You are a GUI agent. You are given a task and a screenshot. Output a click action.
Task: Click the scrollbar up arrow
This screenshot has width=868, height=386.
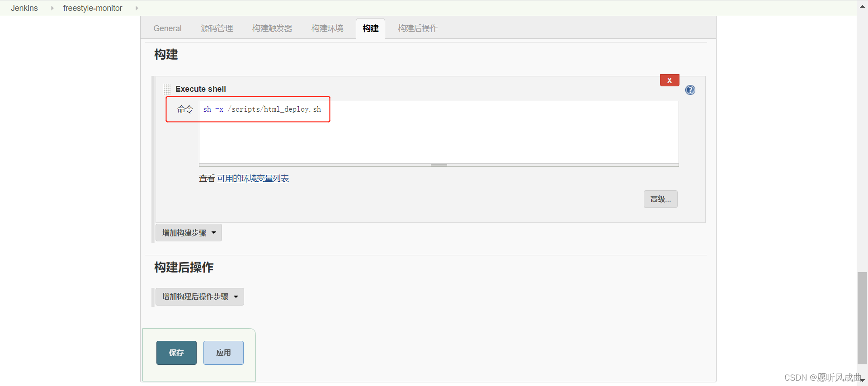(x=863, y=6)
